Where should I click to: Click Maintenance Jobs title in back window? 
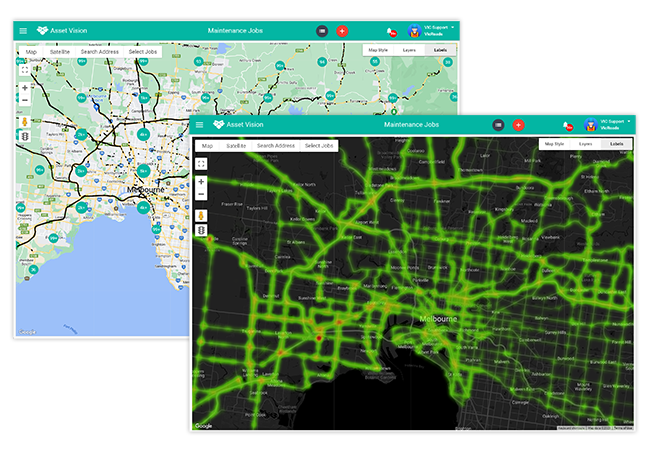pos(235,31)
